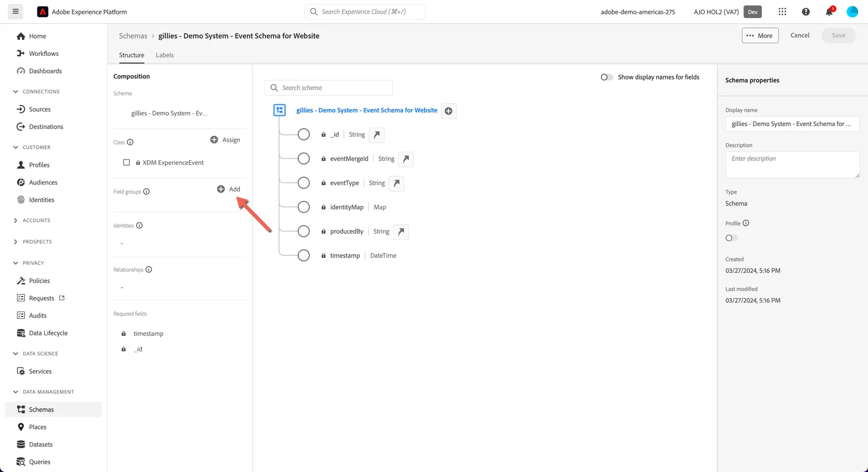The image size is (868, 472).
Task: Click the Relationships info icon
Action: pyautogui.click(x=149, y=269)
